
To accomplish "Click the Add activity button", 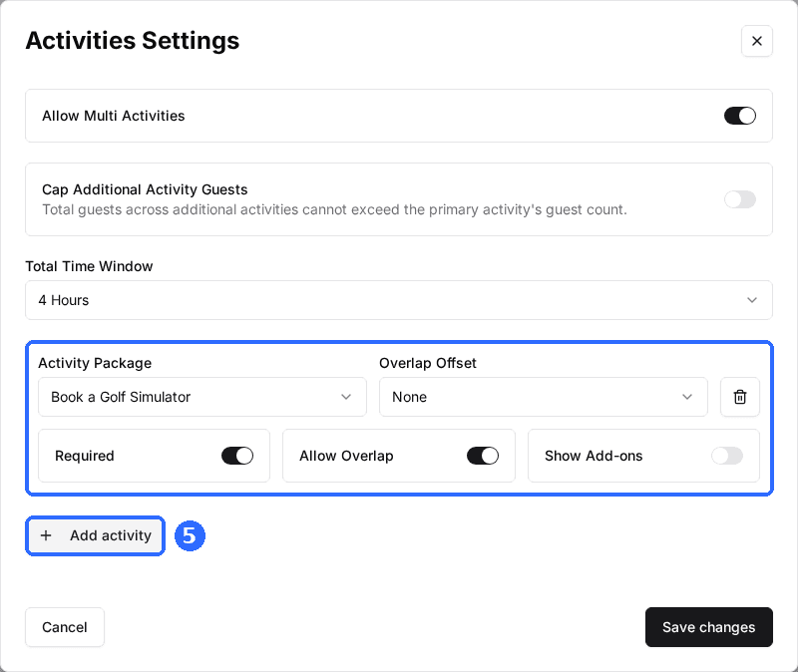I will click(95, 535).
